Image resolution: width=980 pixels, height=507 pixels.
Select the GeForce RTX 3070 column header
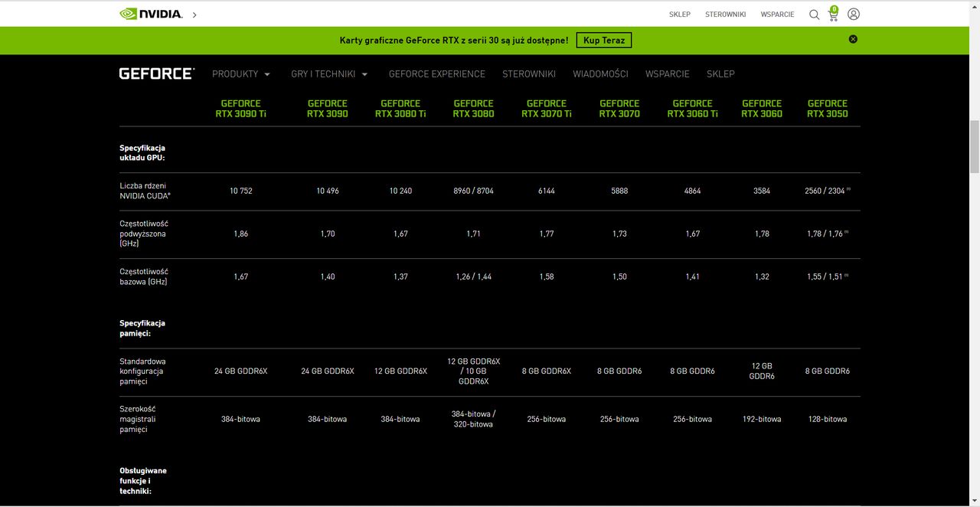(619, 109)
